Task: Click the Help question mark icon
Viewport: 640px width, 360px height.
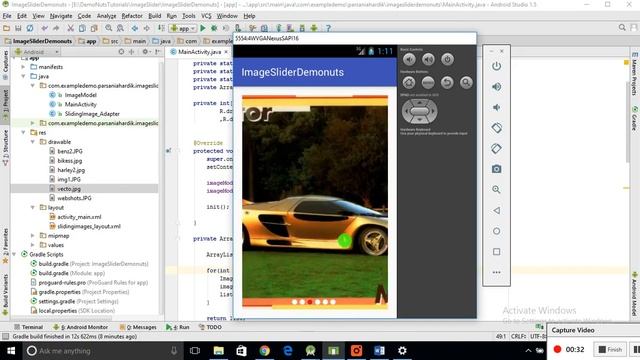Action: pos(328,28)
